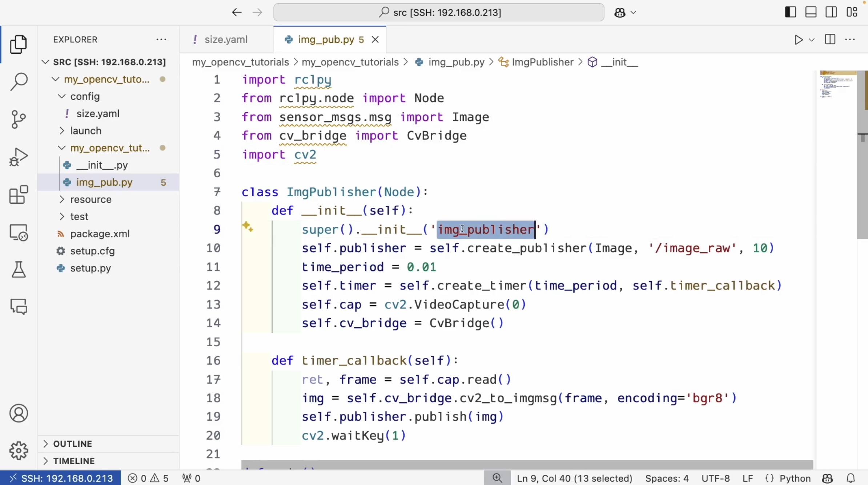
Task: Expand the launch folder
Action: coord(85,131)
